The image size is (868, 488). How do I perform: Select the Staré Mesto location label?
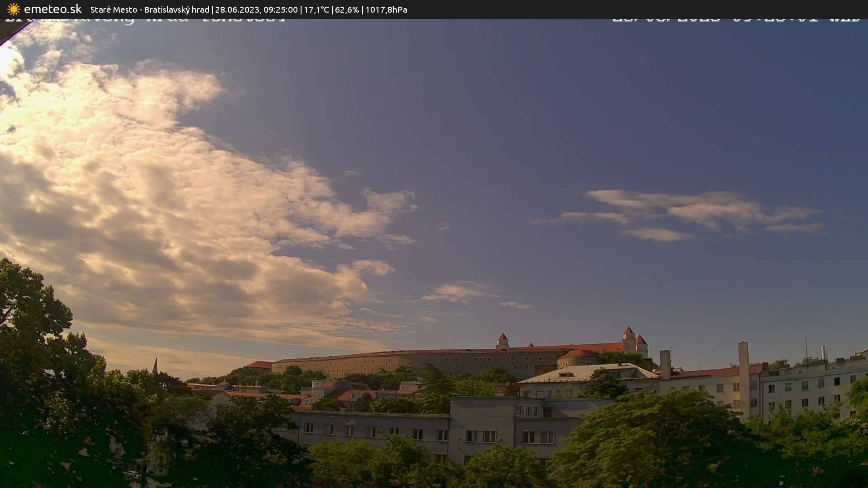point(115,9)
